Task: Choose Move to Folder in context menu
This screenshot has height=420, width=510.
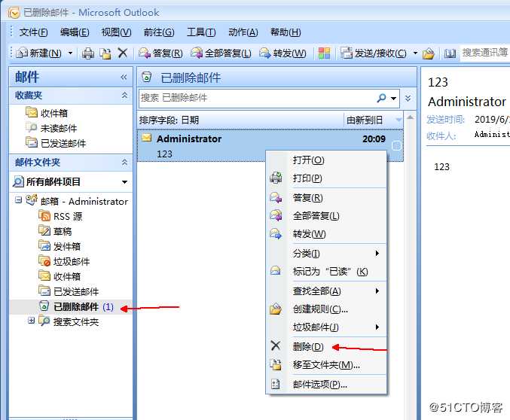Action: (x=327, y=365)
